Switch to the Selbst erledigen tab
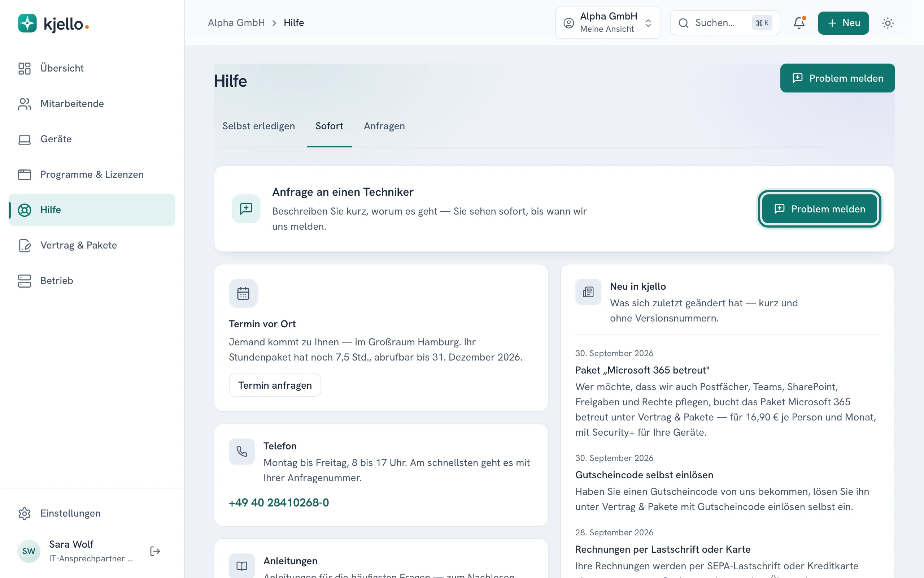 (x=258, y=126)
